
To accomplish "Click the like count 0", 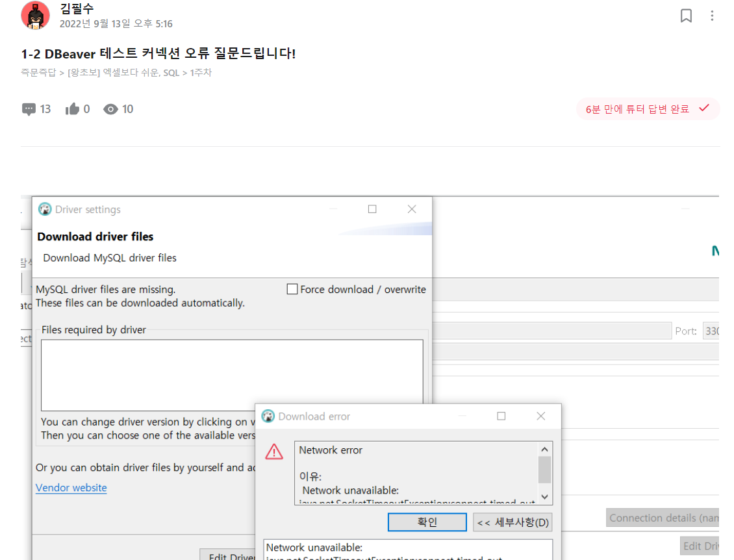I will (86, 109).
